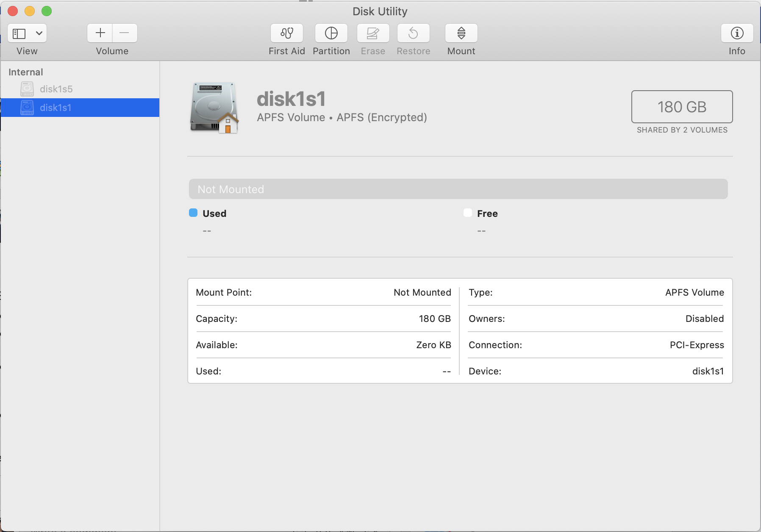Click the Device value disk1s1

(708, 371)
